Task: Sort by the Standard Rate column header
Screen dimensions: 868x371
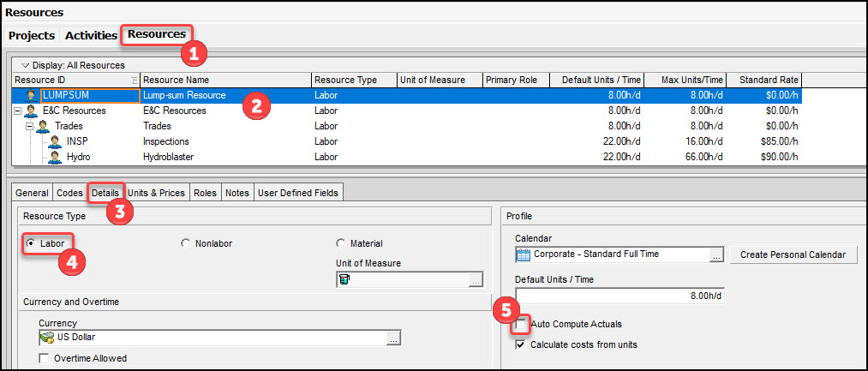Action: [764, 81]
